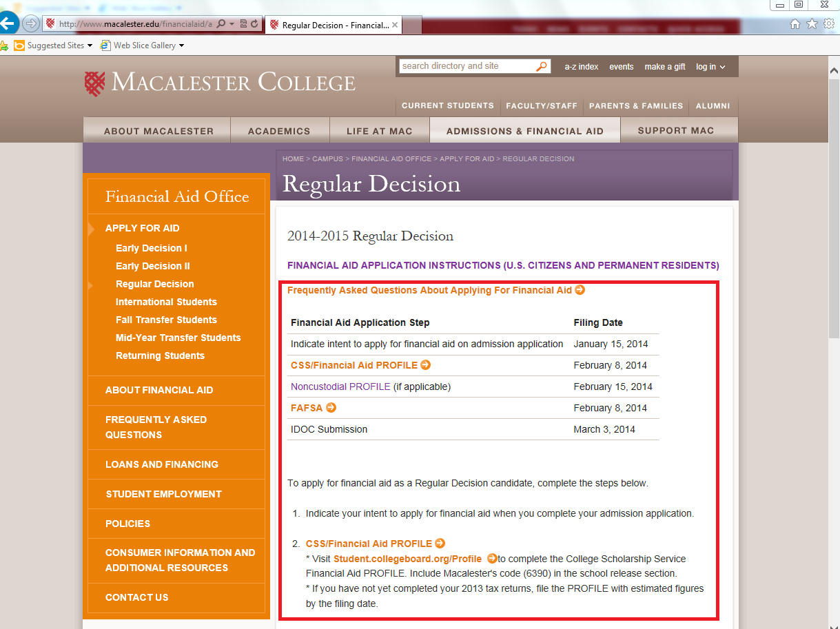The height and width of the screenshot is (629, 840).
Task: Click the arrow icon beside FAFSA link
Action: [331, 408]
